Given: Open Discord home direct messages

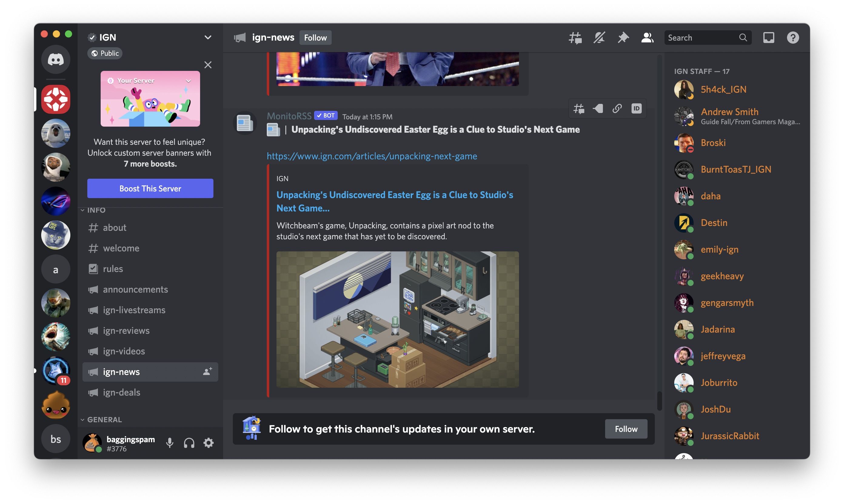Looking at the screenshot, I should tap(56, 59).
